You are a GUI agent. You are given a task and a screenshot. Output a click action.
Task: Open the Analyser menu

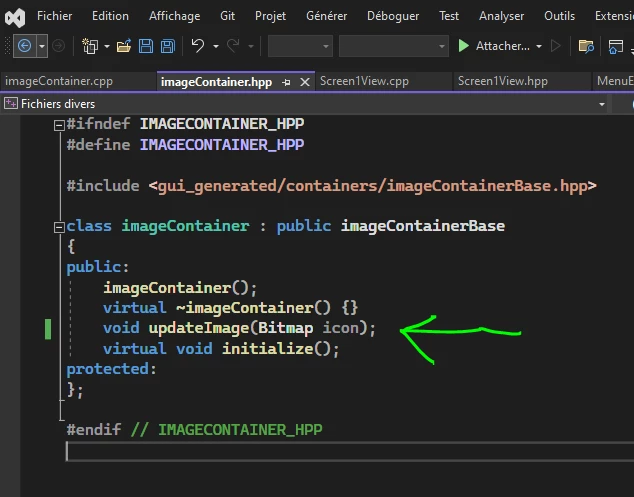click(501, 16)
